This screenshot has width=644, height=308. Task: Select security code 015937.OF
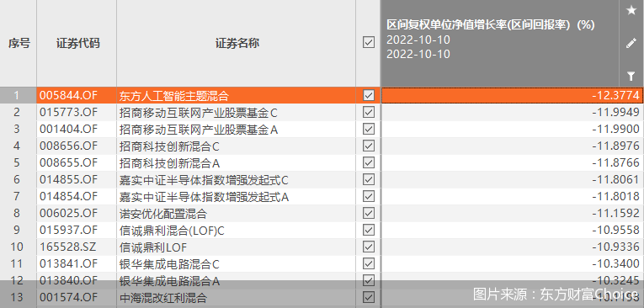pos(68,230)
